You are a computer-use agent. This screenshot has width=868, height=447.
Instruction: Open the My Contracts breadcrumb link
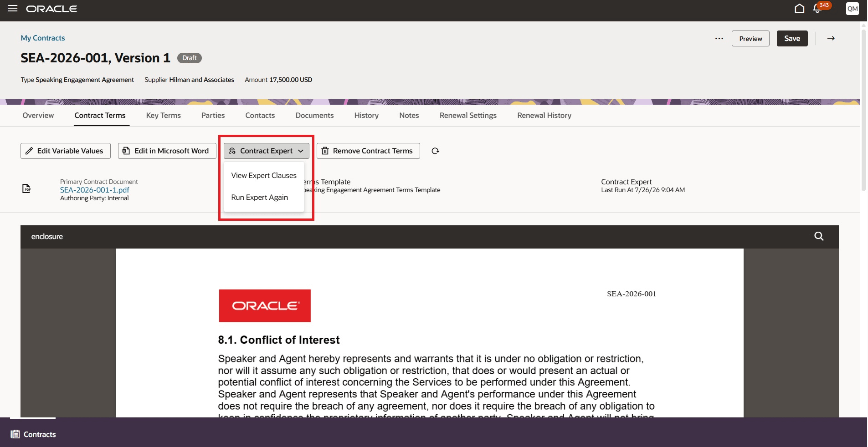pyautogui.click(x=43, y=38)
